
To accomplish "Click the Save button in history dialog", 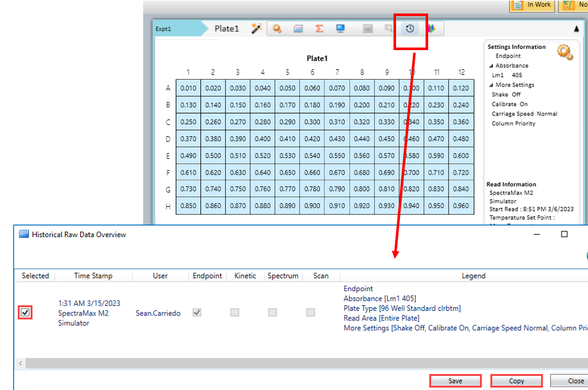I will pos(455,380).
